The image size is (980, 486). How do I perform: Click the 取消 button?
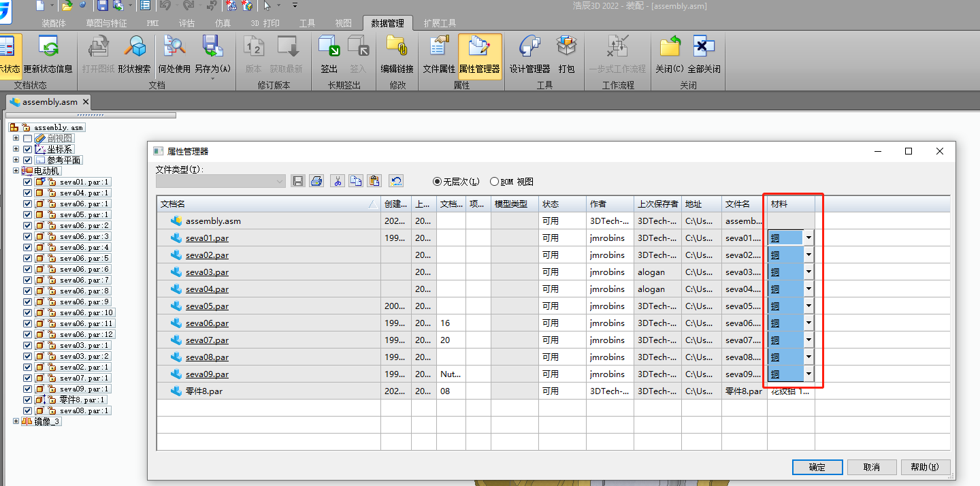point(871,467)
